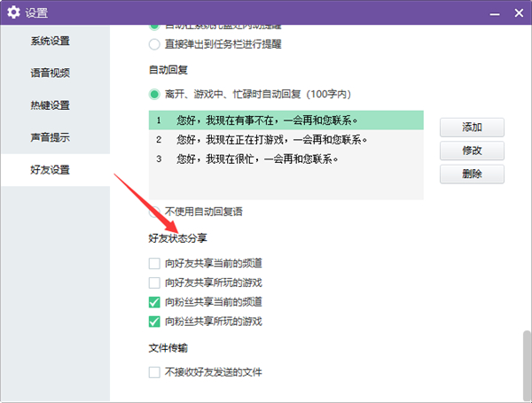
Task: Toggle 不接收好友发送的文件 checkbox
Action: (155, 372)
